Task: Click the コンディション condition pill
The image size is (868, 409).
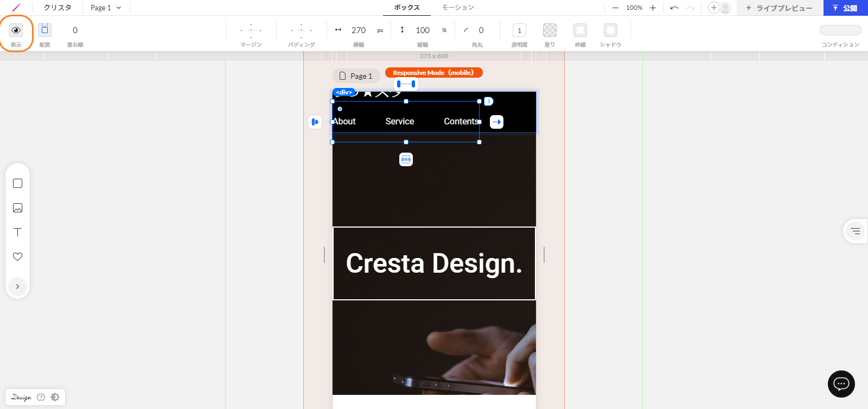Action: pyautogui.click(x=840, y=30)
